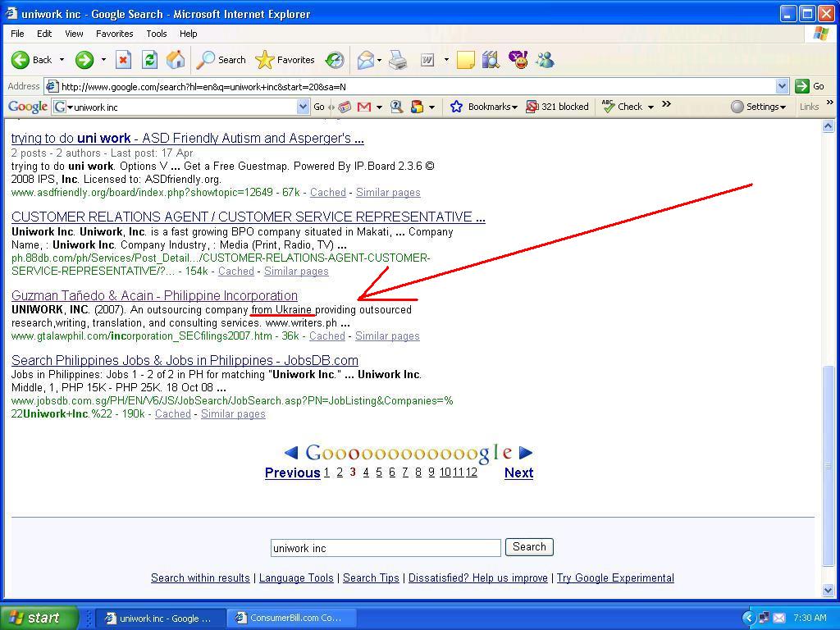Open the Google toolbar search box dropdown
The image size is (840, 630).
pyautogui.click(x=304, y=107)
